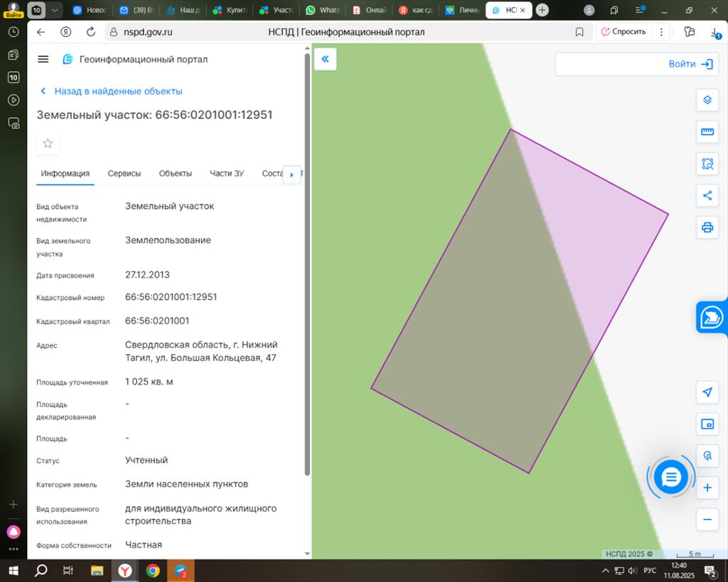Open the map layers panel
This screenshot has width=728, height=582.
[707, 100]
